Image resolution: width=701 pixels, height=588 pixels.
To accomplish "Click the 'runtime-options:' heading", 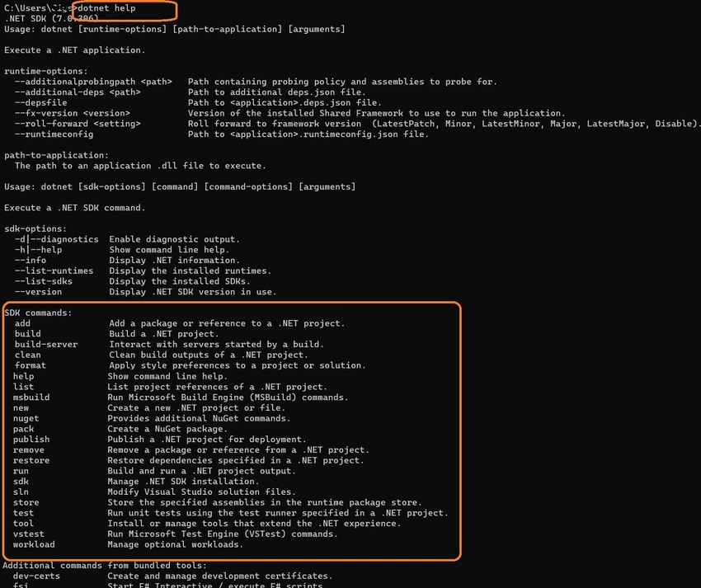I will (x=46, y=71).
